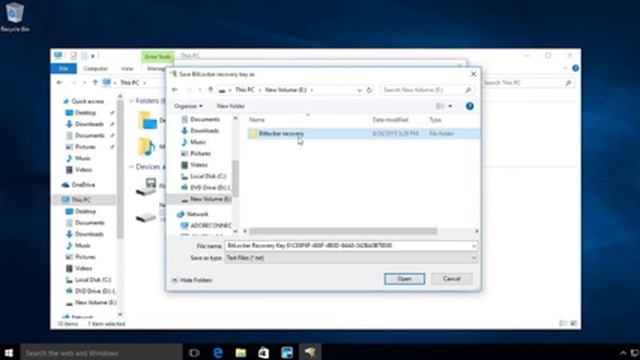Select Pictures in the dialog navigation pane
The width and height of the screenshot is (640, 360).
click(x=200, y=153)
